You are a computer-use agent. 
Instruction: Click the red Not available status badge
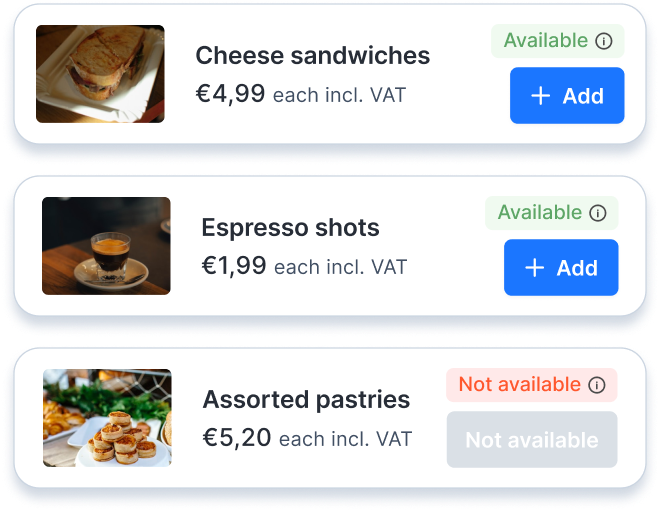coord(520,385)
